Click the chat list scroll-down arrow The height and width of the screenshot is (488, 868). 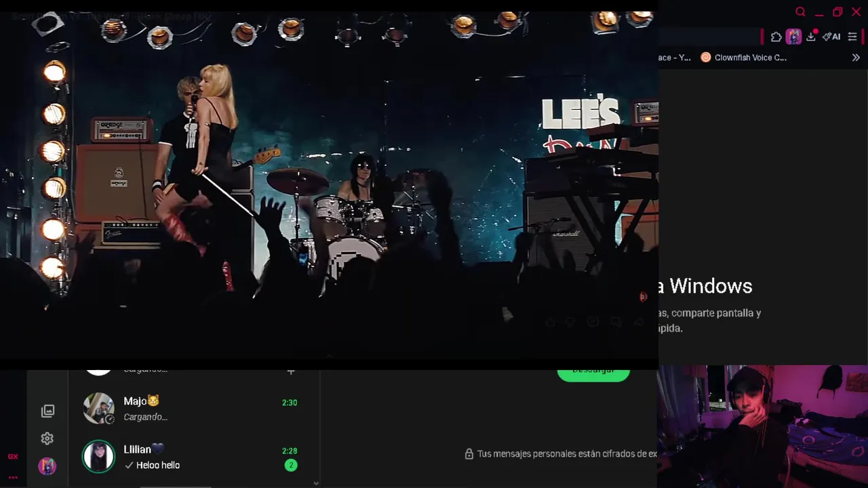coord(316,483)
